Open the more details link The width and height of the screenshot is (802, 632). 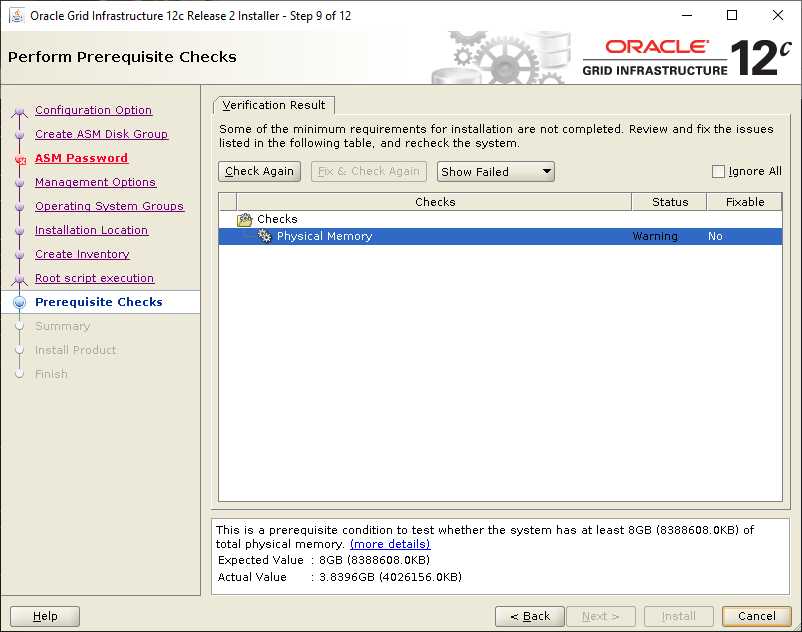click(x=390, y=544)
